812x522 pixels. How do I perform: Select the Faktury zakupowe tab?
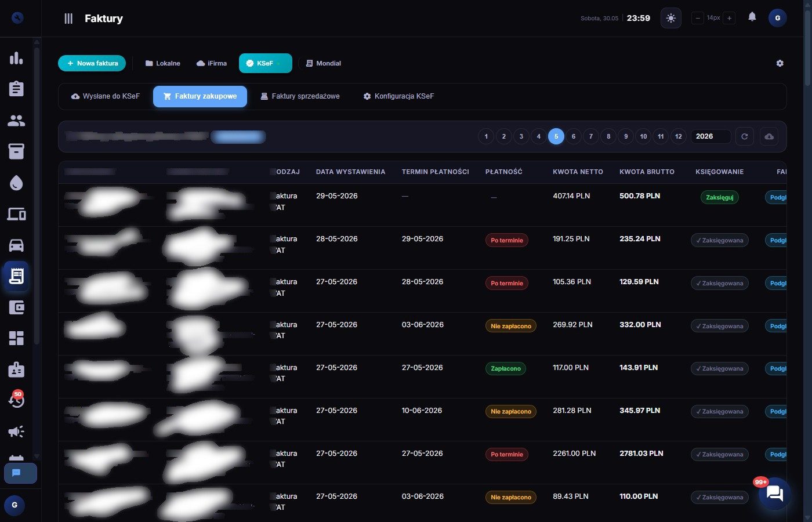click(200, 96)
